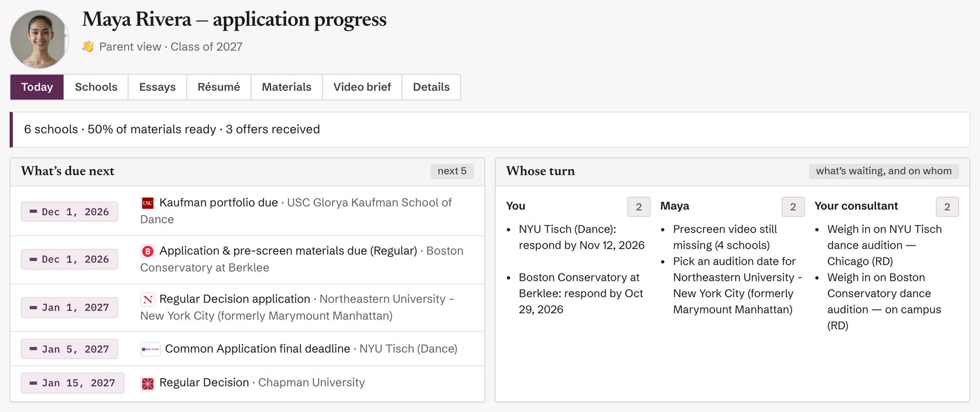Click the Dec 1, 2026 date for Kaufman portfolio

point(70,212)
